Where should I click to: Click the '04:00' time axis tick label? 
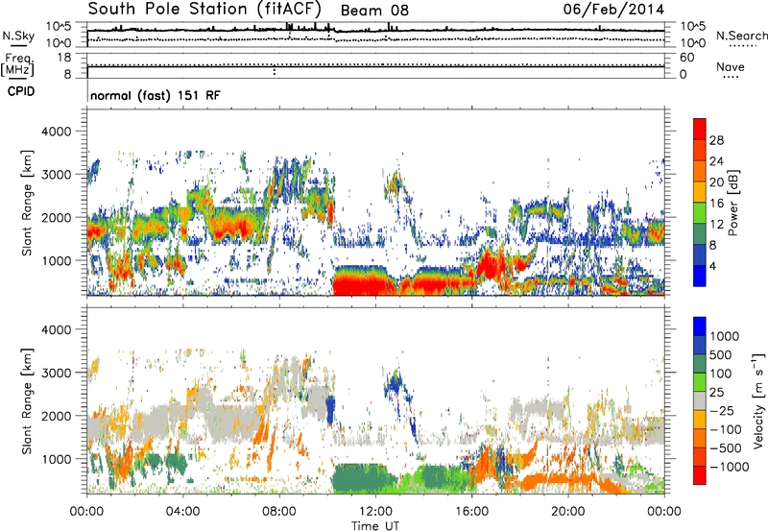pos(182,512)
